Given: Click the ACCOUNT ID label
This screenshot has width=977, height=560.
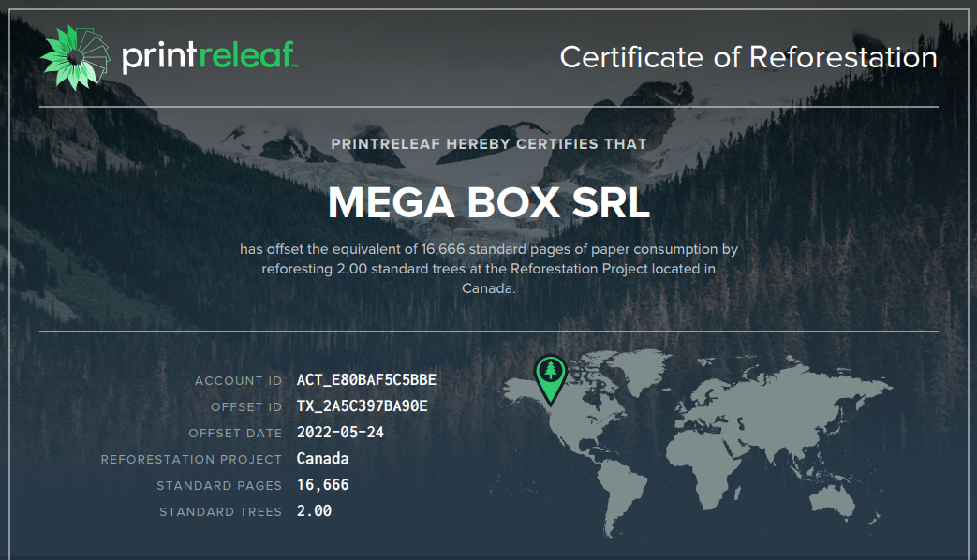Looking at the screenshot, I should [238, 381].
